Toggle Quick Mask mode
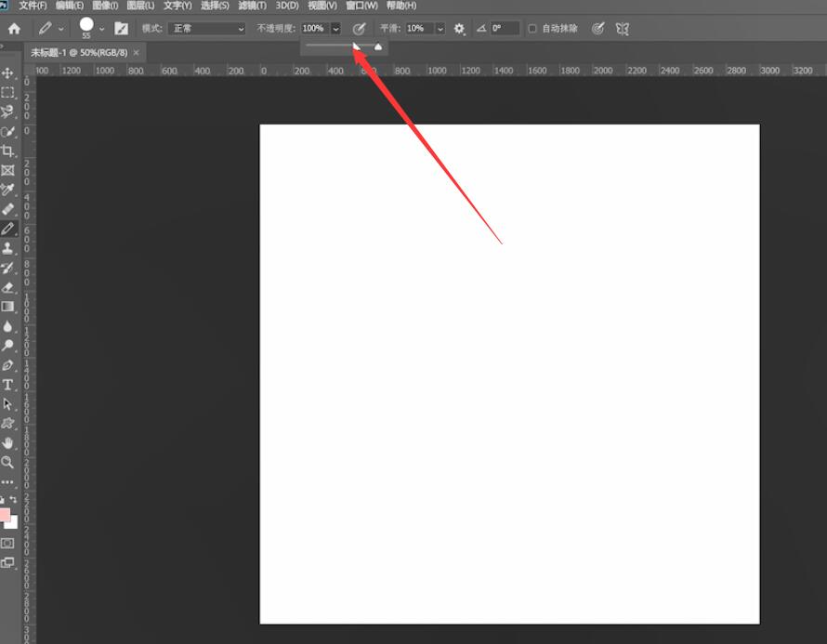 [x=7, y=543]
